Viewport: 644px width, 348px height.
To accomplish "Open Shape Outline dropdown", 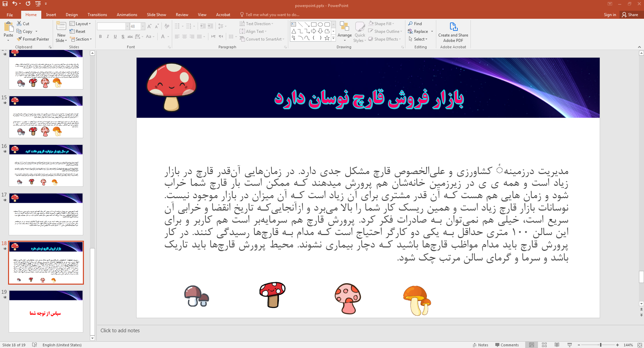I will [385, 32].
